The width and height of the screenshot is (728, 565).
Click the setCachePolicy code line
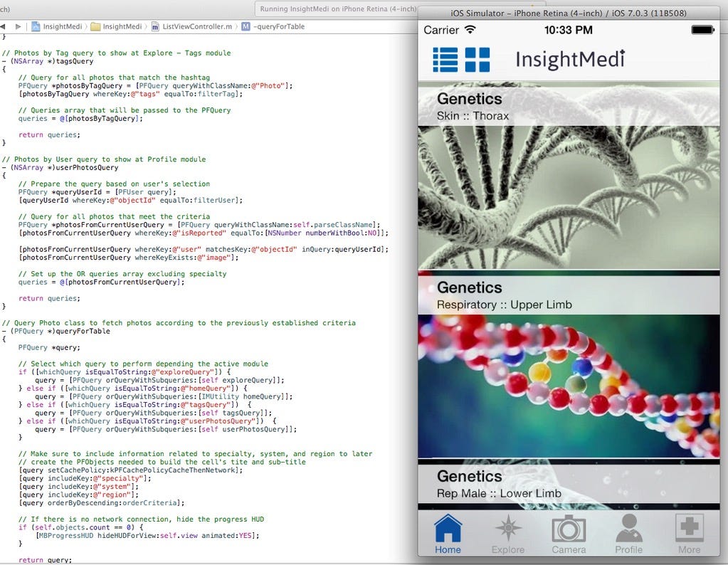tap(130, 470)
